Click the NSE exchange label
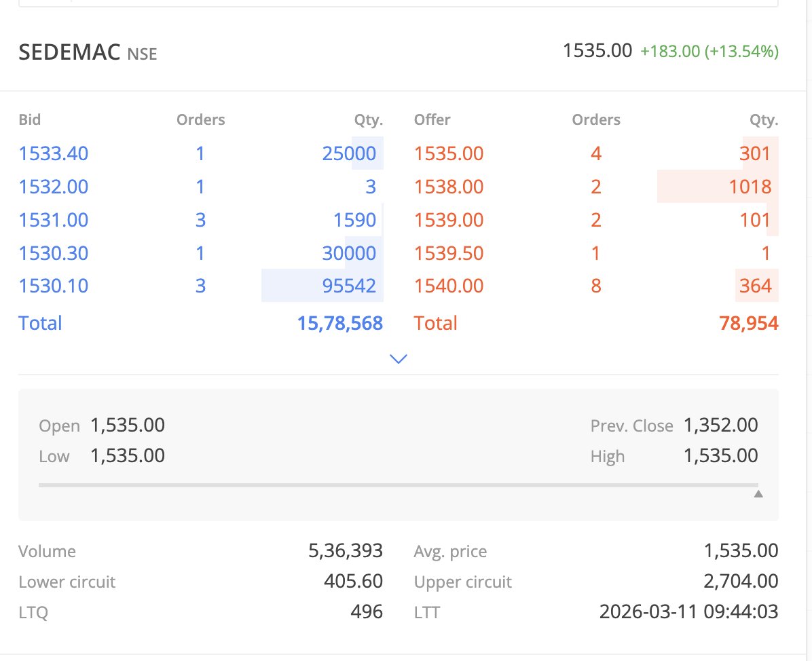Image resolution: width=812 pixels, height=661 pixels. [142, 54]
